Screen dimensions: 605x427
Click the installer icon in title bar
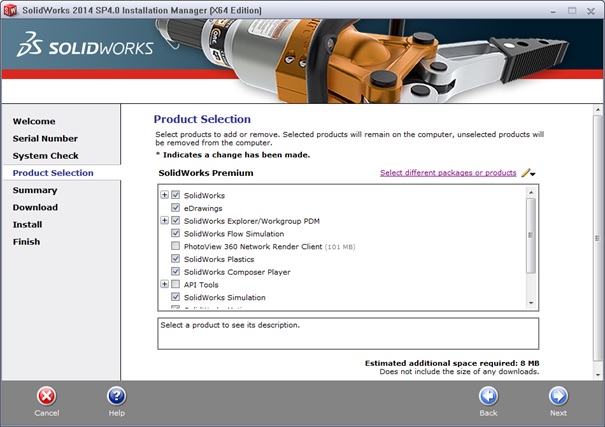coord(9,8)
